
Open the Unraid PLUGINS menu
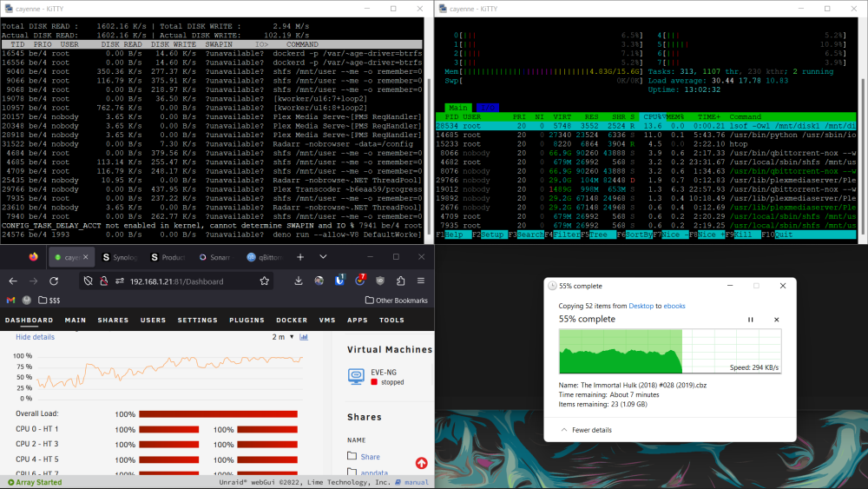tap(247, 320)
